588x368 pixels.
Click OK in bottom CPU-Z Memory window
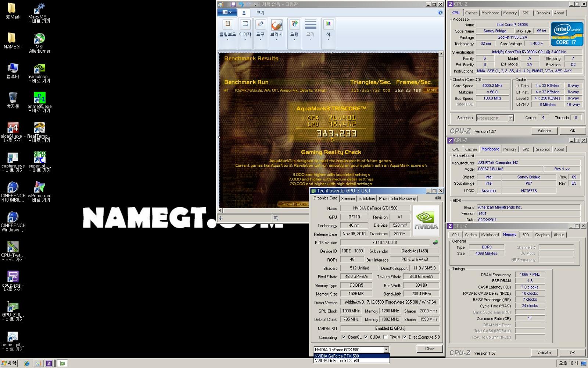(572, 353)
